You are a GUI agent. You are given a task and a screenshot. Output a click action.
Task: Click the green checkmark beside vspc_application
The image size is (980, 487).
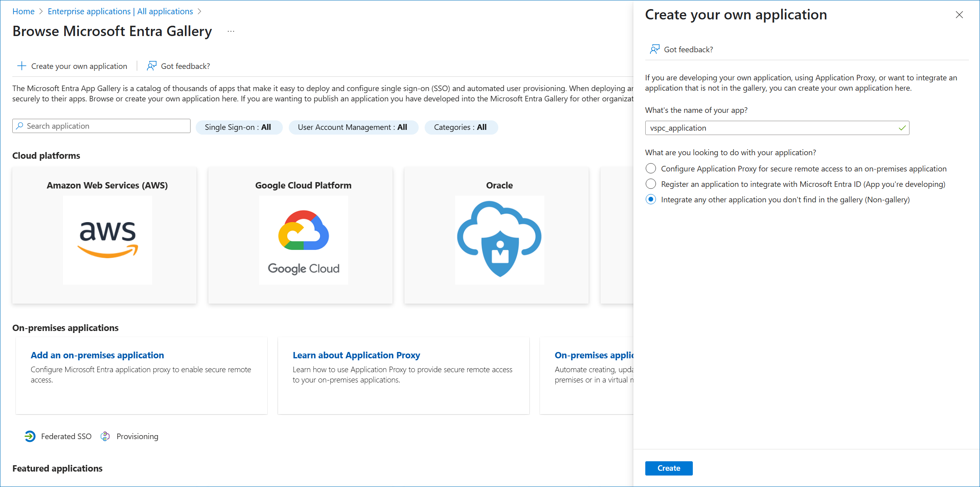[x=902, y=127]
